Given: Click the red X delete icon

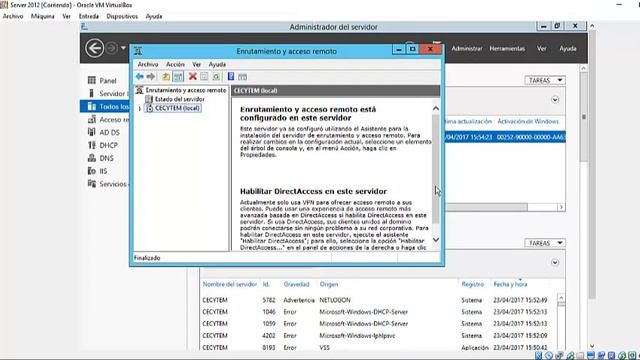Looking at the screenshot, I should coord(193,77).
